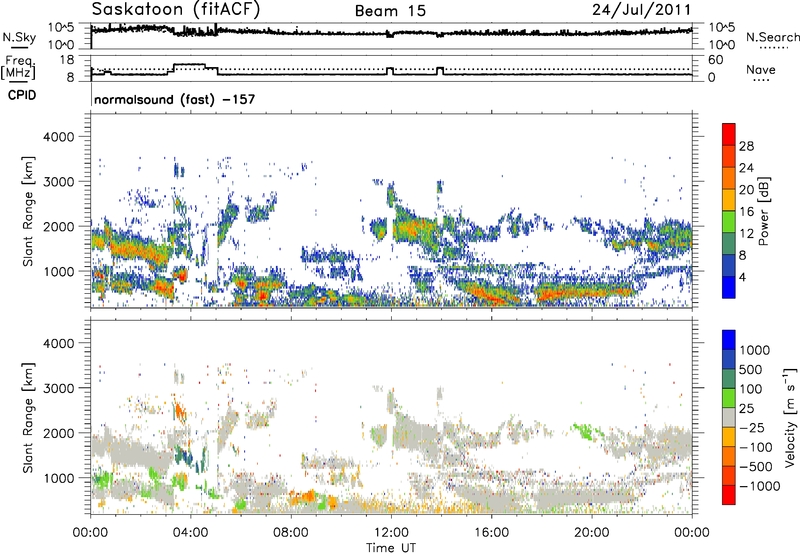The image size is (800, 554).
Task: Click the 16:00 time axis tick label
Action: tap(491, 533)
